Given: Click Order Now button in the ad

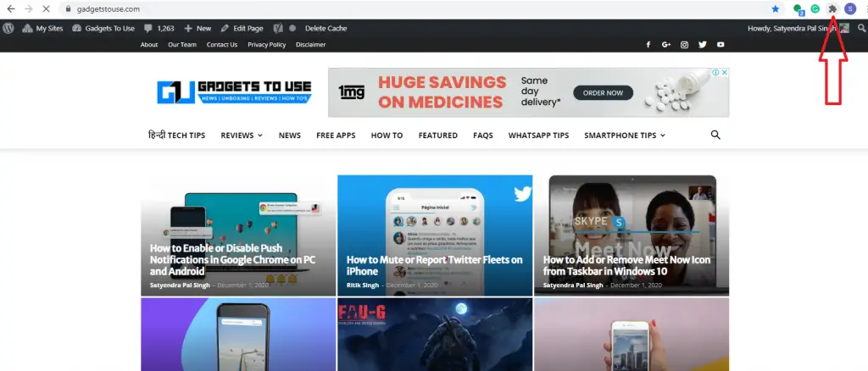Looking at the screenshot, I should [x=603, y=93].
